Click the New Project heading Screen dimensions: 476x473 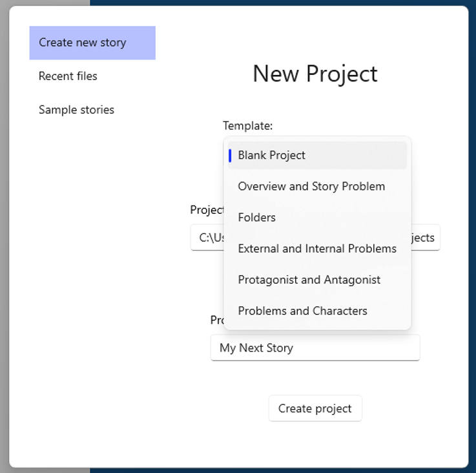point(315,74)
